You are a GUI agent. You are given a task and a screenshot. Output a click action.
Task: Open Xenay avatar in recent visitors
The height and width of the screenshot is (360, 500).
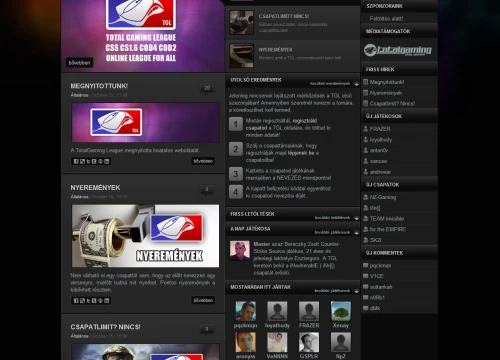click(341, 311)
